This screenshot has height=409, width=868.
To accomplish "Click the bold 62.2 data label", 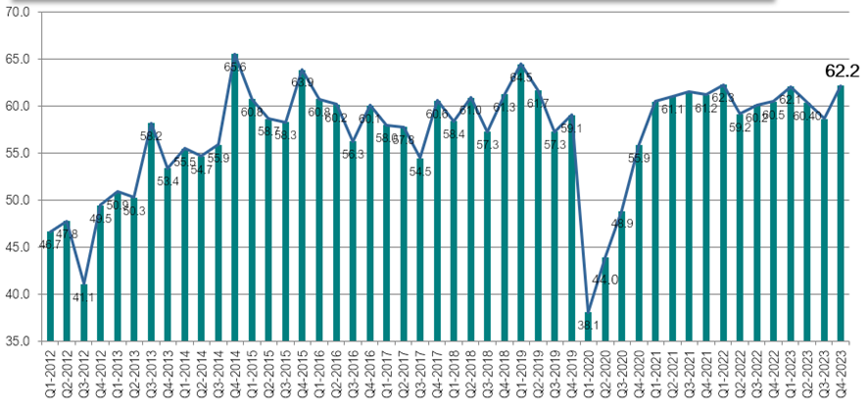I will point(842,71).
